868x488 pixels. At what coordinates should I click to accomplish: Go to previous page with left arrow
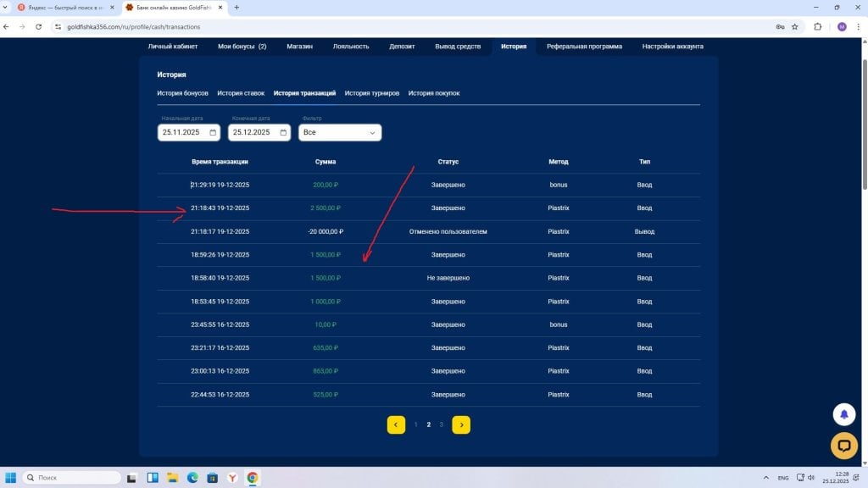396,425
